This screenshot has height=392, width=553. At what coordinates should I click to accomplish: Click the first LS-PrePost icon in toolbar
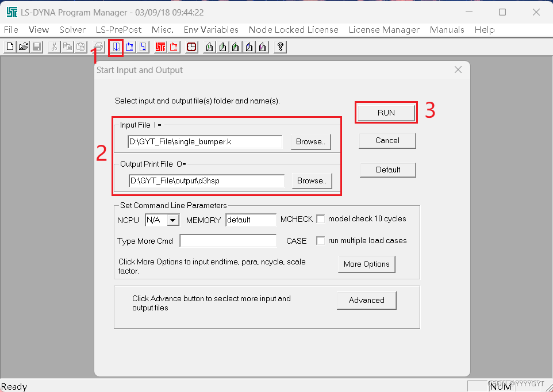pos(209,47)
